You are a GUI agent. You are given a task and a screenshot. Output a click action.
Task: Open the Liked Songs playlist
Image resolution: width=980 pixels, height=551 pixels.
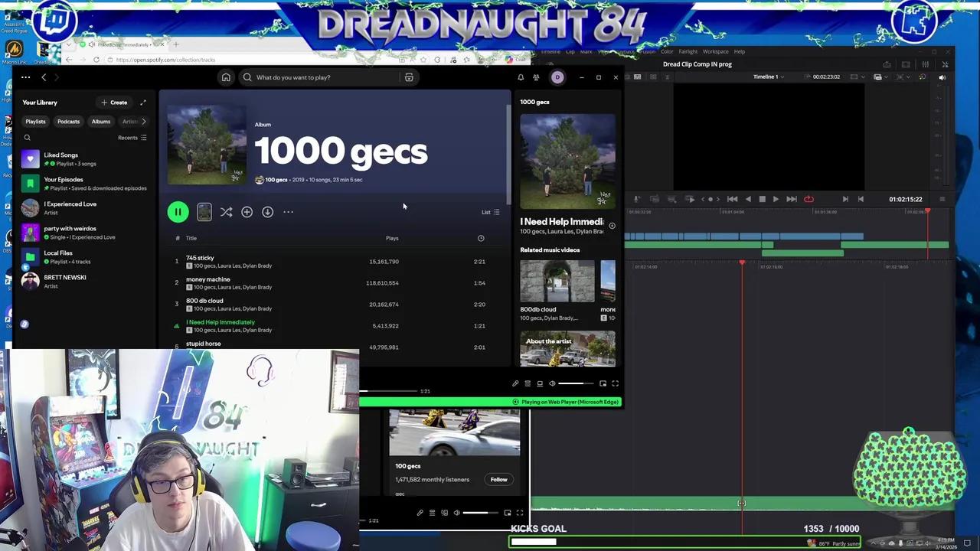tap(86, 159)
